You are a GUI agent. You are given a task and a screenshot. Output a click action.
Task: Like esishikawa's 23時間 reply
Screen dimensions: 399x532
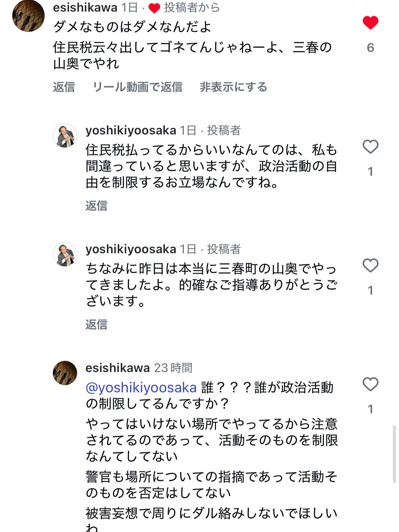click(x=370, y=384)
